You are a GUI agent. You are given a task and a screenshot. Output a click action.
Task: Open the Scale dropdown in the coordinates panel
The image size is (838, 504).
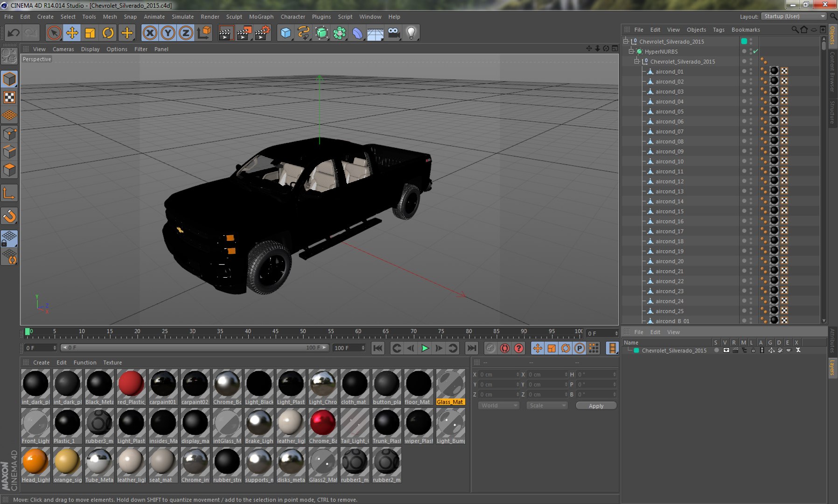[547, 406]
